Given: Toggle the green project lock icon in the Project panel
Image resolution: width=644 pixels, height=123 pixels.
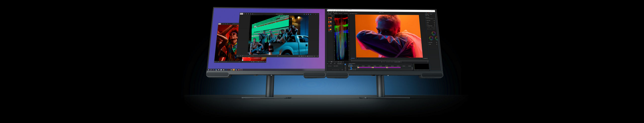Looking at the screenshot, I should (328, 62).
